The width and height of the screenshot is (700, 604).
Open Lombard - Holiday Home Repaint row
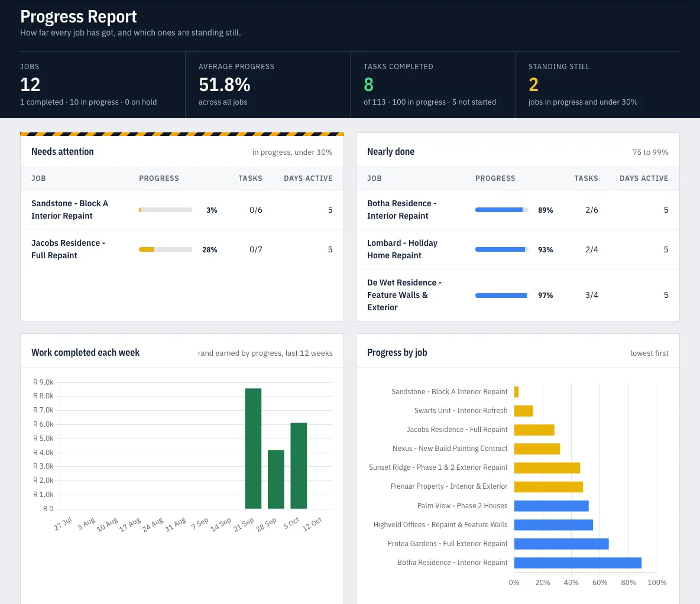tap(517, 249)
